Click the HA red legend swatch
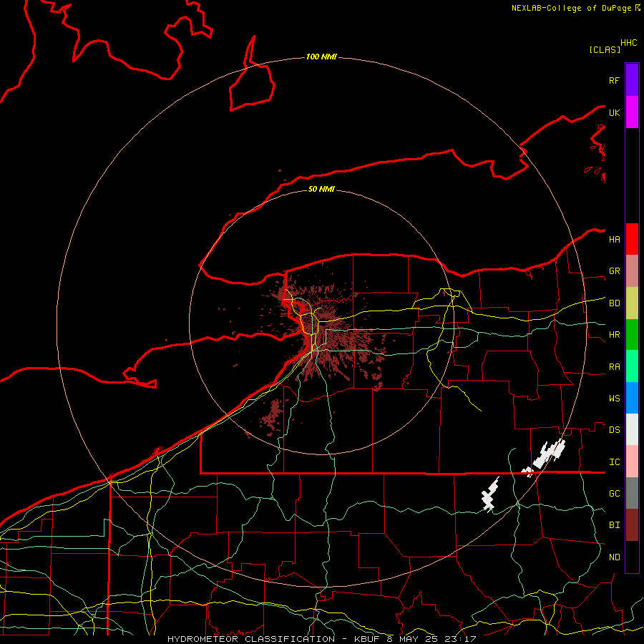644x644 pixels. coord(632,239)
